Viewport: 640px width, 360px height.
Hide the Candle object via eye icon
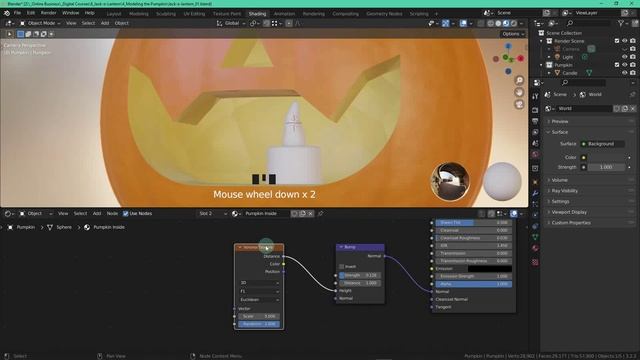coord(624,73)
